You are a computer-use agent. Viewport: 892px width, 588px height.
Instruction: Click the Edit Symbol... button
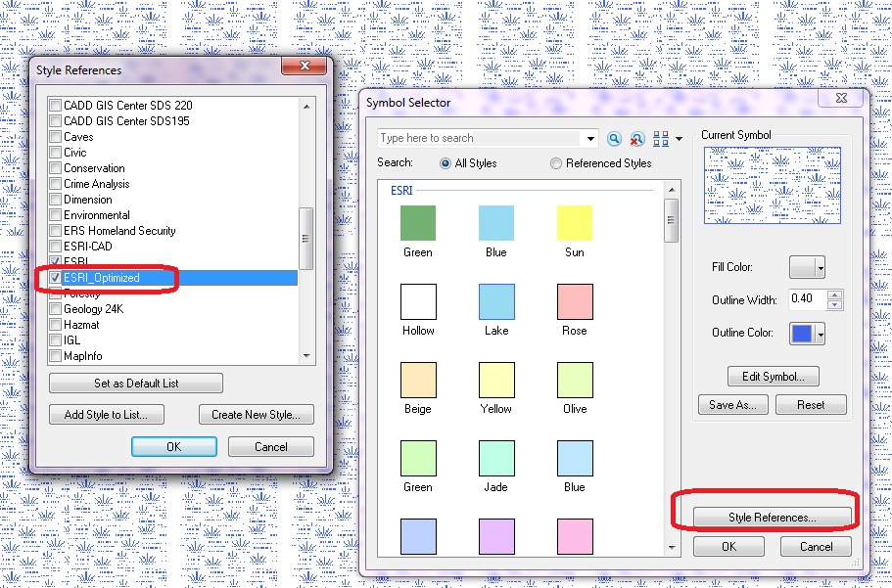coord(774,377)
